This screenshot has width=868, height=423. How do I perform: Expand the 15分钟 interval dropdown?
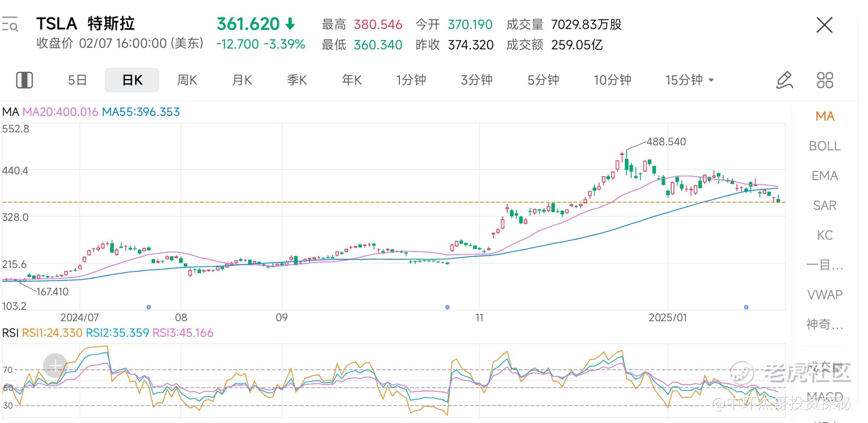690,80
